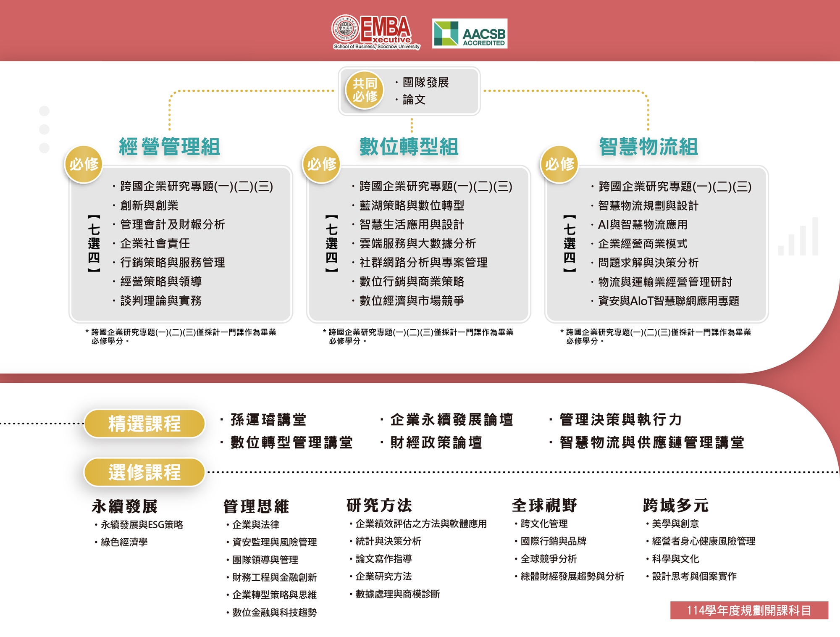The image size is (840, 637).
Task: Click the Soochow EMBA Executive logo
Action: coord(375,33)
